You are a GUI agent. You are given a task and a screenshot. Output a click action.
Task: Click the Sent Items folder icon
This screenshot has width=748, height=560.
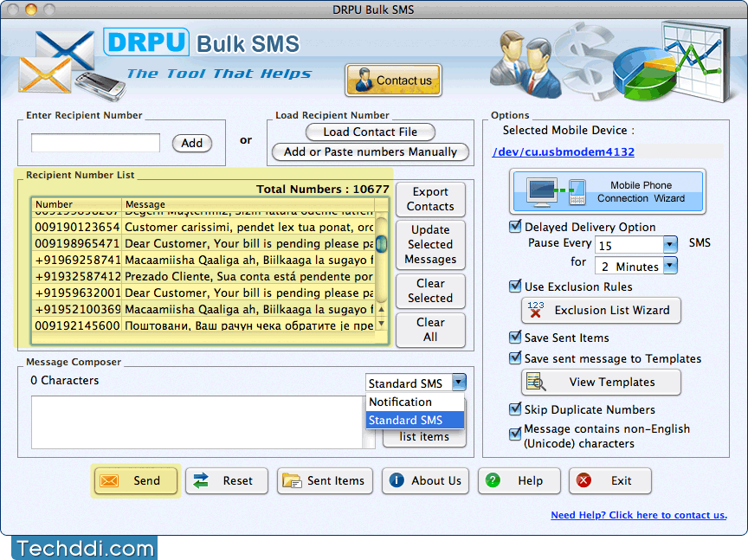[x=292, y=480]
